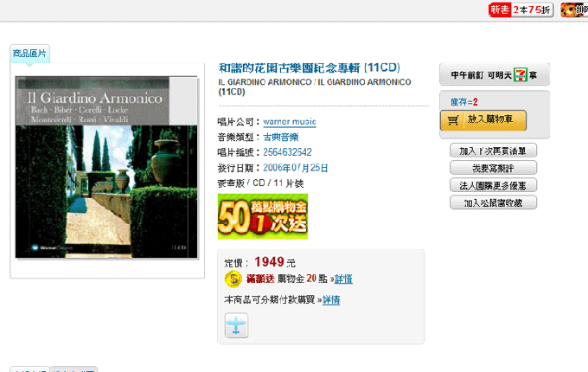Screen dimensions: 588x372
Task: Follow the 古典音樂 genre link
Action: click(281, 138)
